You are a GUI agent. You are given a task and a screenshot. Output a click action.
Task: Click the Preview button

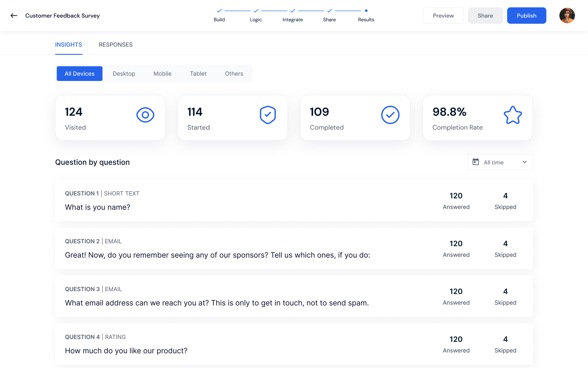[443, 16]
